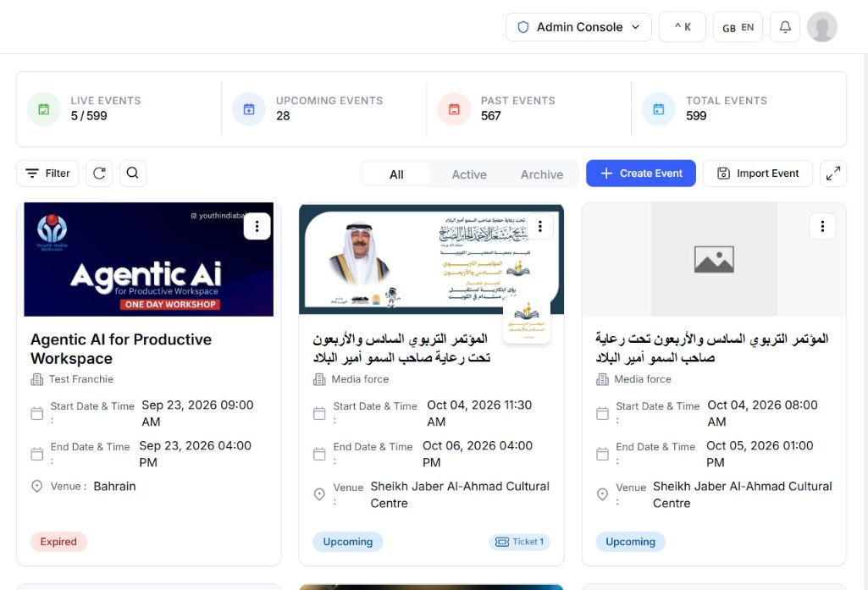Click the Create Event button
Image resolution: width=868 pixels, height=590 pixels.
tap(641, 174)
